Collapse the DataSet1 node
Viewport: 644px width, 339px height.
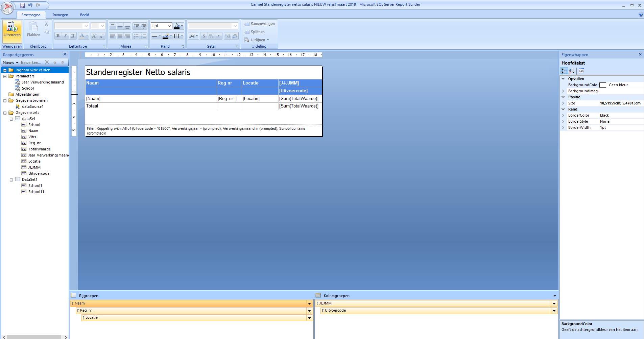pyautogui.click(x=11, y=180)
